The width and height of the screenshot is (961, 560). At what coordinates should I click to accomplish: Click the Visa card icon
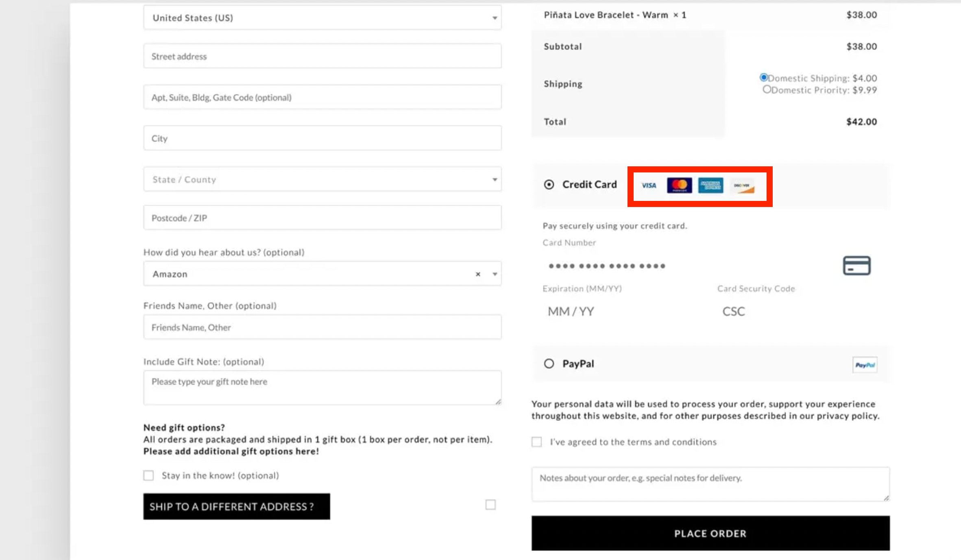coord(649,185)
